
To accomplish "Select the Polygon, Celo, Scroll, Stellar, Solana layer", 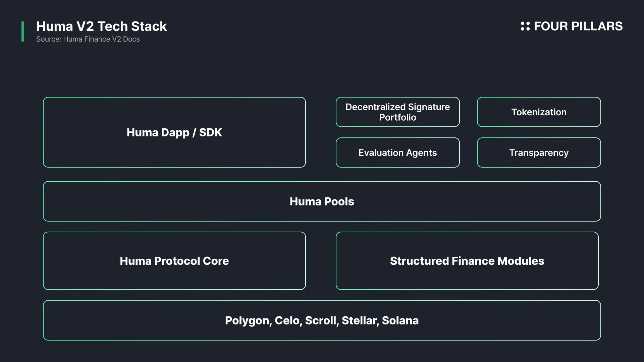I will [322, 320].
